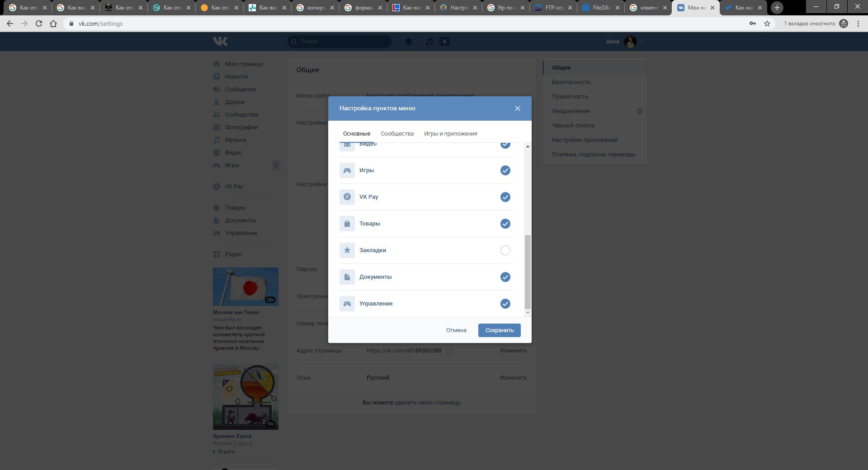Click the dialog scrollbar down arrow
Image resolution: width=868 pixels, height=470 pixels.
pyautogui.click(x=528, y=313)
